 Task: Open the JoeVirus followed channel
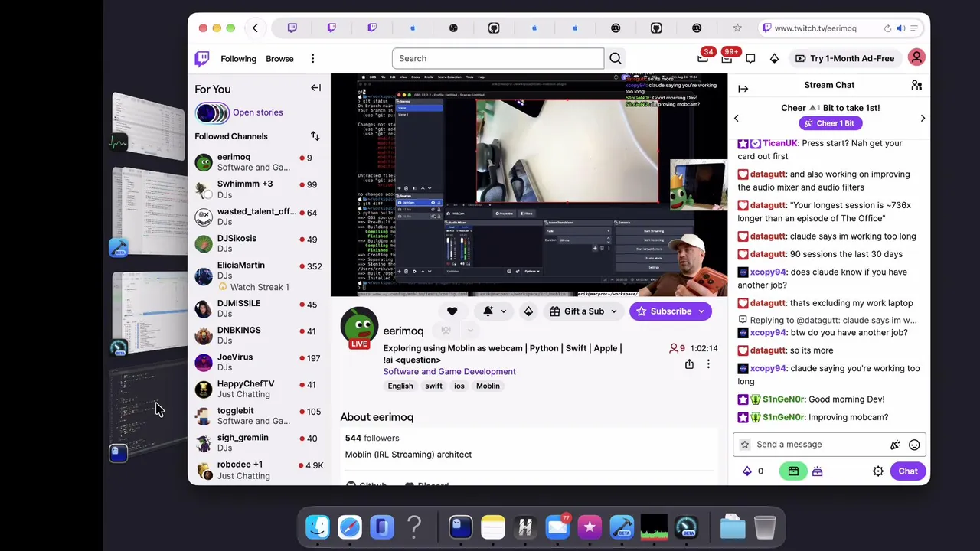259,362
